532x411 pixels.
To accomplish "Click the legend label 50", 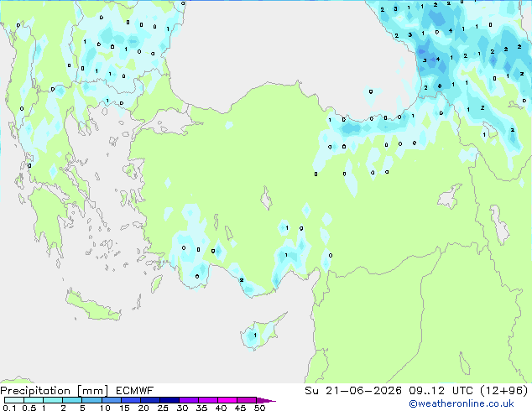I will point(259,408).
